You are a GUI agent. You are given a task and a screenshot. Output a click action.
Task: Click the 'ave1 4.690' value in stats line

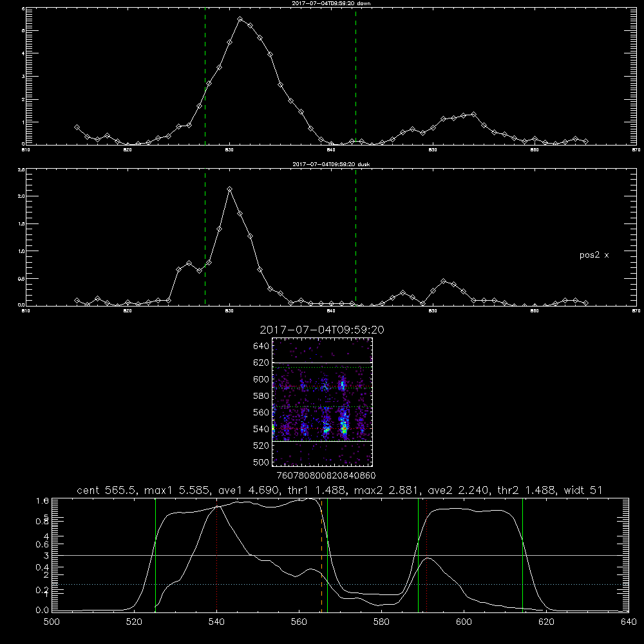click(x=248, y=490)
